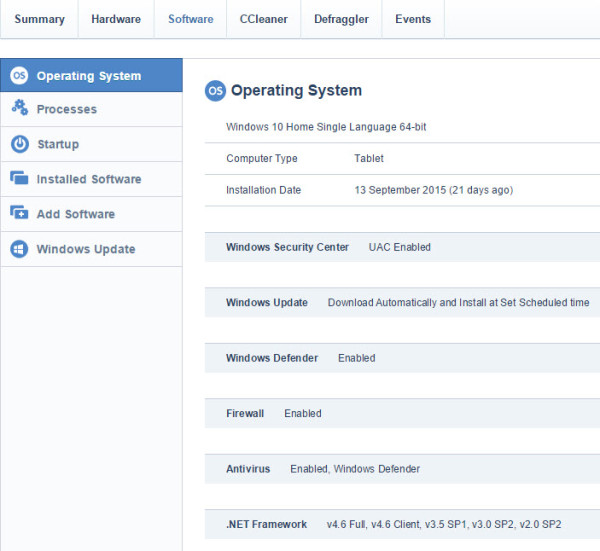Click 'Enabled' value next to Windows Defender

click(x=357, y=358)
